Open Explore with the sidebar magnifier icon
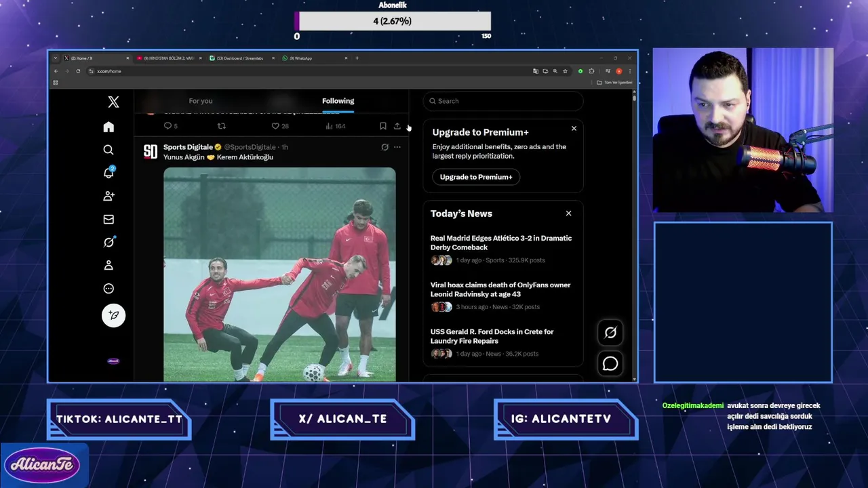868x488 pixels. (x=108, y=150)
